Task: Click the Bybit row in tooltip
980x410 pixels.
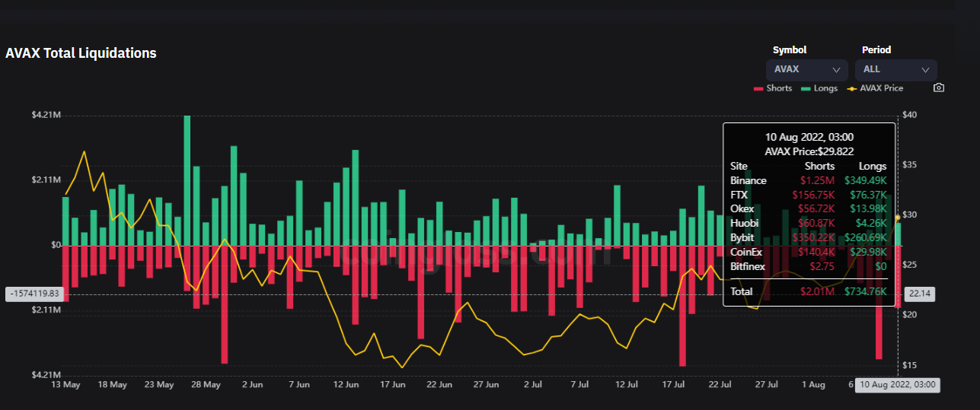Action: (809, 238)
